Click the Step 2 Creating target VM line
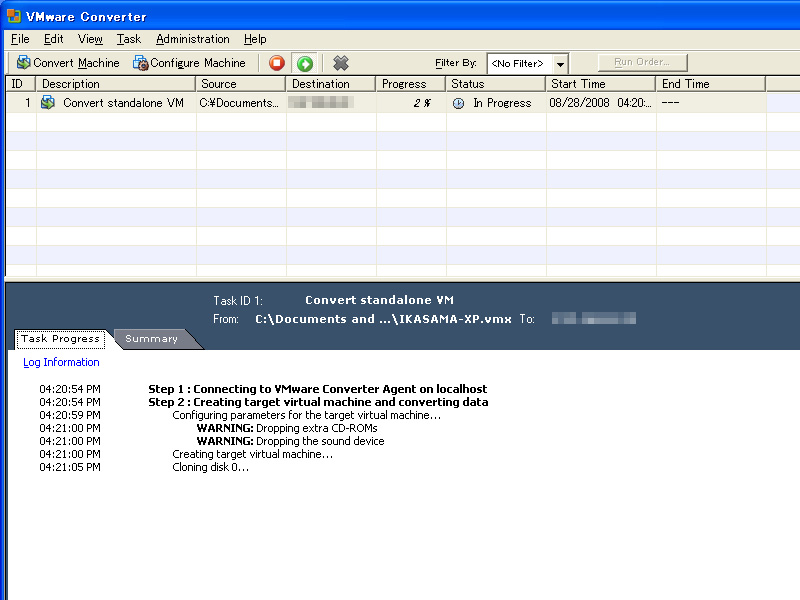Viewport: 800px width, 600px height. tap(318, 402)
